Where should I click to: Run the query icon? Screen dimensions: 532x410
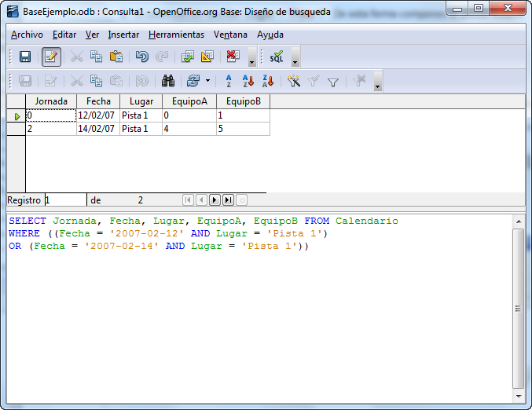187,57
